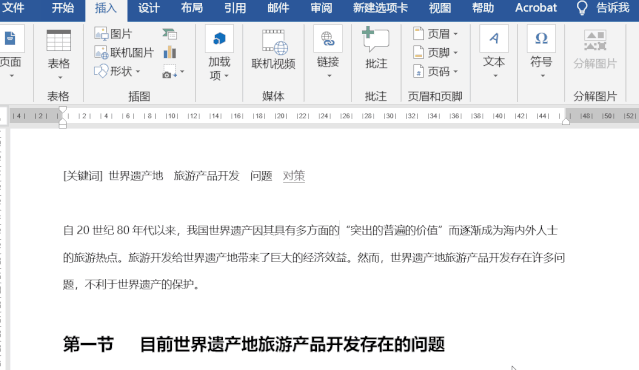
Task: Switch to the 邮件 mailings tab
Action: [x=278, y=8]
